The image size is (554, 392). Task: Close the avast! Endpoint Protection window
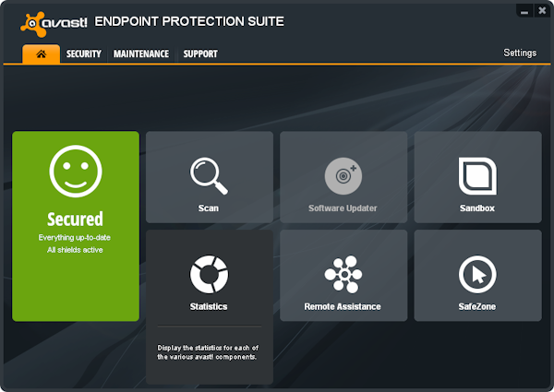[541, 11]
